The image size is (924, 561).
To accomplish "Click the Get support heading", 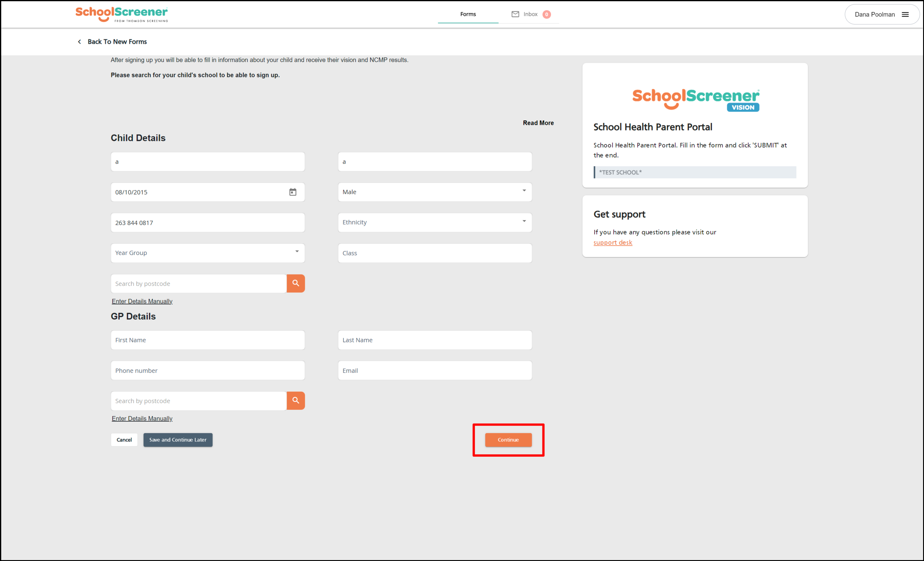I will coord(619,214).
